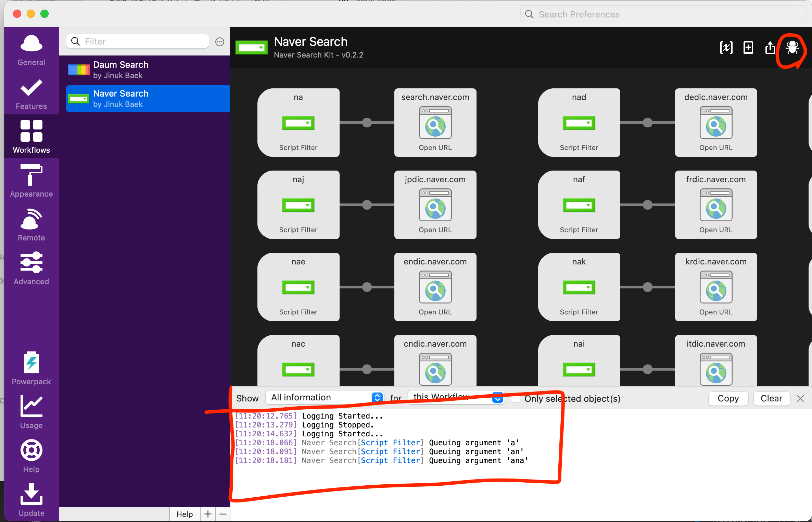Image resolution: width=812 pixels, height=522 pixels.
Task: Click connection node between naf and frdic.naver.com
Action: click(x=648, y=205)
